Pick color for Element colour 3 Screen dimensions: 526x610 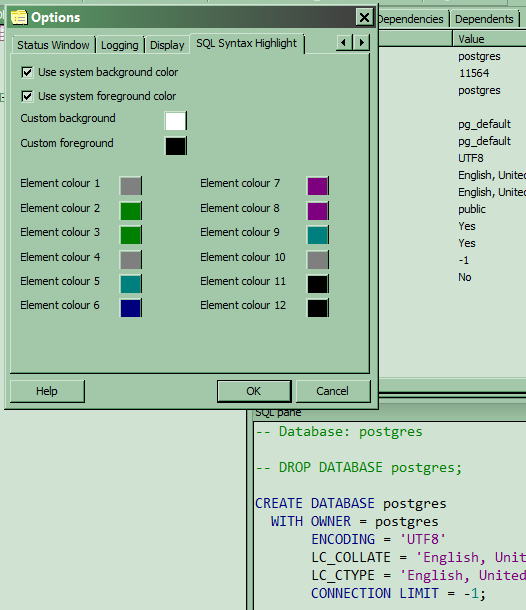[x=131, y=235]
